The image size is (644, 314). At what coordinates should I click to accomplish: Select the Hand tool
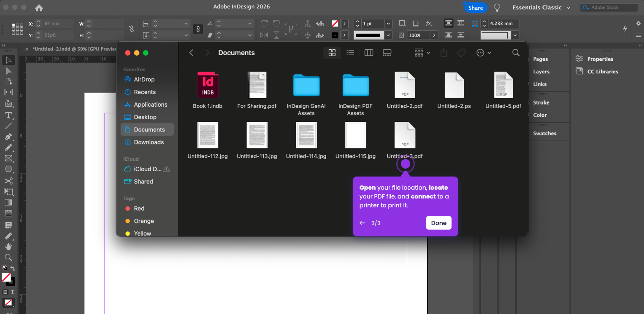click(x=8, y=247)
